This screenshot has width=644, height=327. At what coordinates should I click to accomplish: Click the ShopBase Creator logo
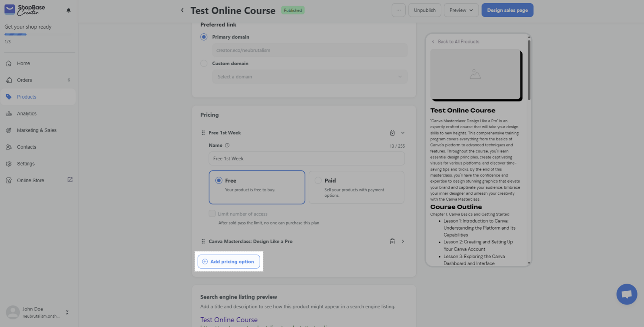click(25, 10)
